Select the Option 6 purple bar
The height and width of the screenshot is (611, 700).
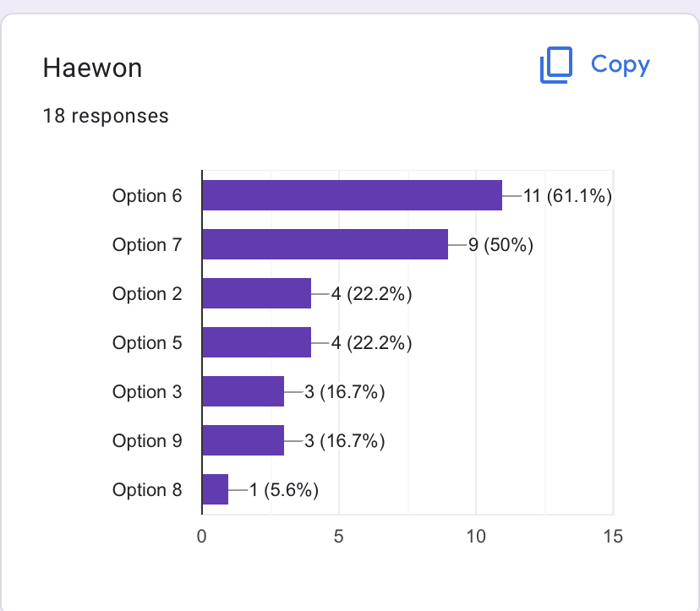(x=353, y=195)
